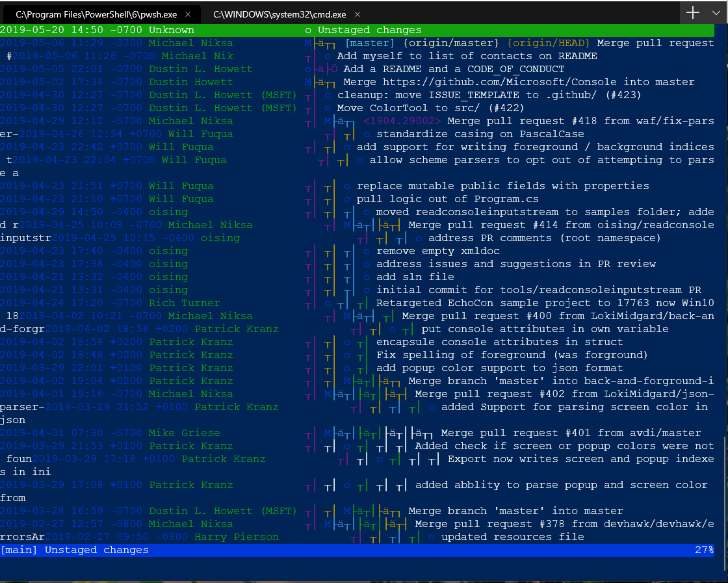Click the 27% scroll position indicator
Image resolution: width=728 pixels, height=583 pixels.
pyautogui.click(x=703, y=550)
